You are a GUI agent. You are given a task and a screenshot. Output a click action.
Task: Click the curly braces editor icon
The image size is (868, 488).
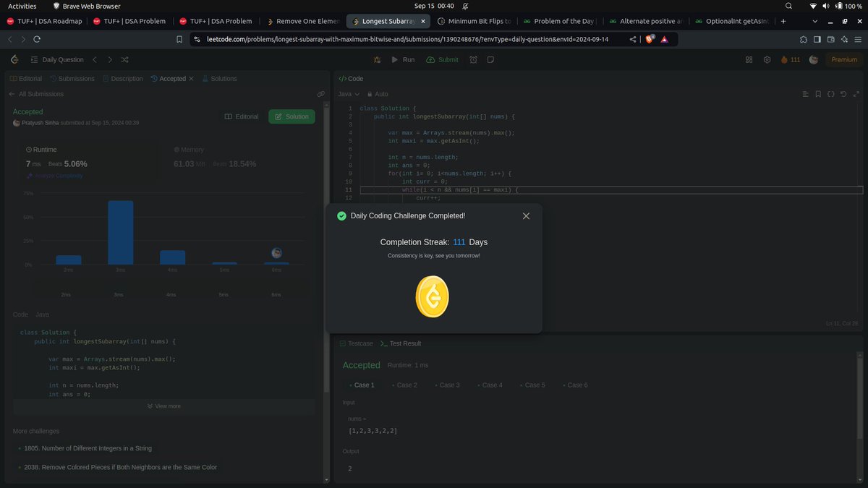pyautogui.click(x=831, y=94)
